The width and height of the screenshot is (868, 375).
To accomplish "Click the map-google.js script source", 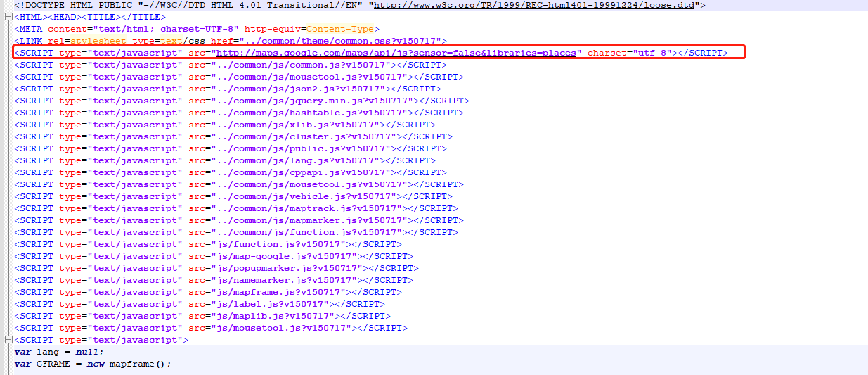I will [284, 257].
